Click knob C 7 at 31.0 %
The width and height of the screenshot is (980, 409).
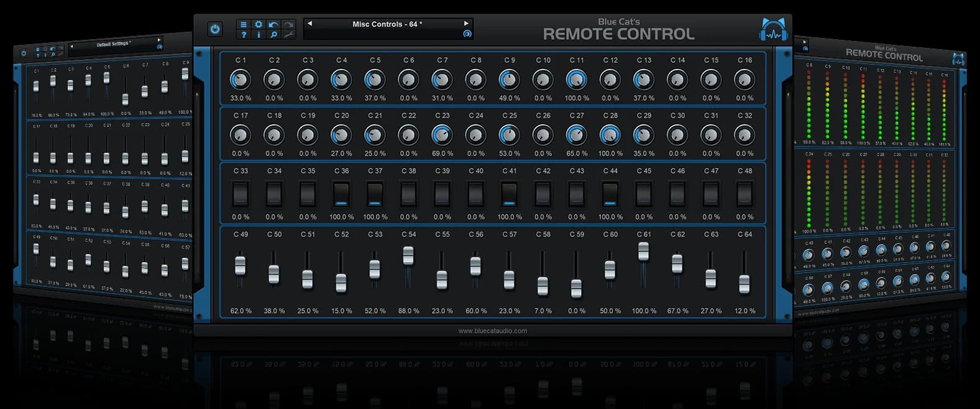[x=442, y=80]
